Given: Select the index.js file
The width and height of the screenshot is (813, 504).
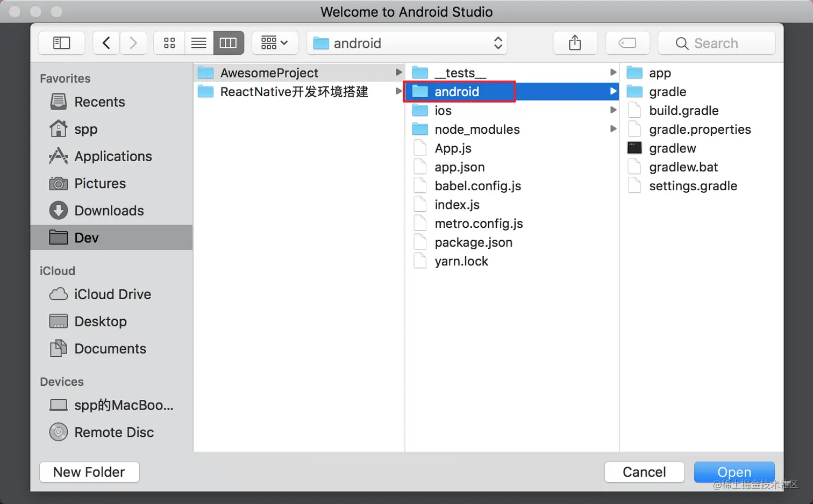Looking at the screenshot, I should (x=512, y=204).
